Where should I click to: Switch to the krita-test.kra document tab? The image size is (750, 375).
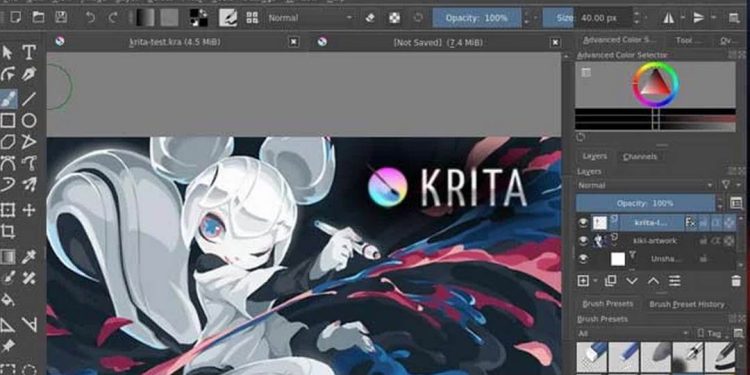point(175,42)
